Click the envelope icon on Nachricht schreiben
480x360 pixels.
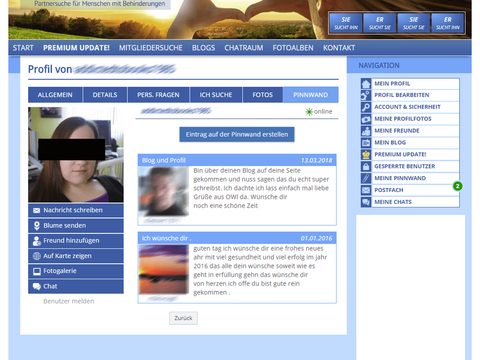(x=37, y=211)
